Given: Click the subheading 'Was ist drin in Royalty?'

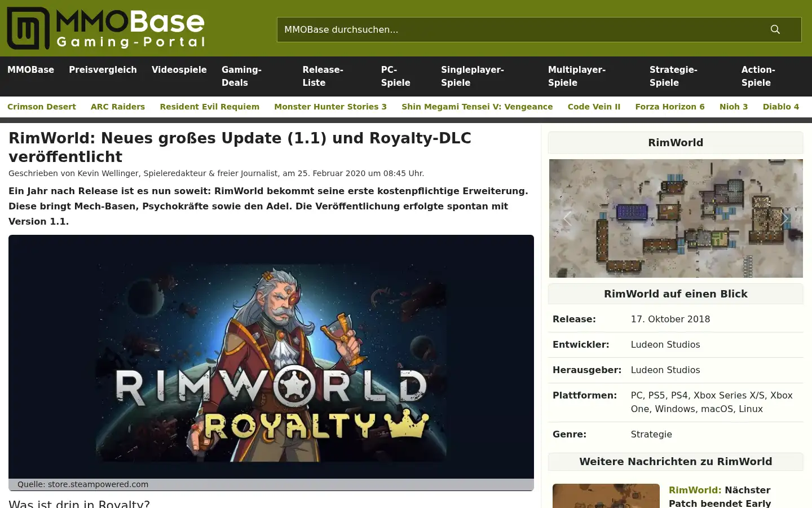Looking at the screenshot, I should coord(79,503).
